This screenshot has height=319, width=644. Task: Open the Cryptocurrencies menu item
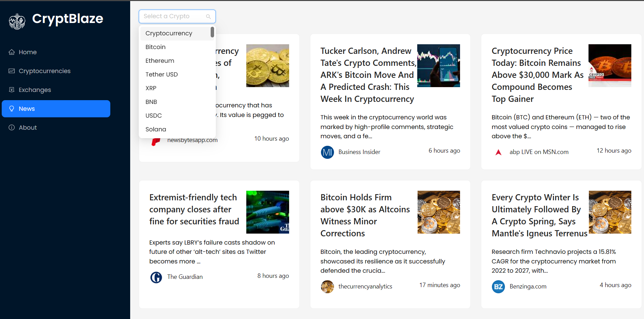56,71
